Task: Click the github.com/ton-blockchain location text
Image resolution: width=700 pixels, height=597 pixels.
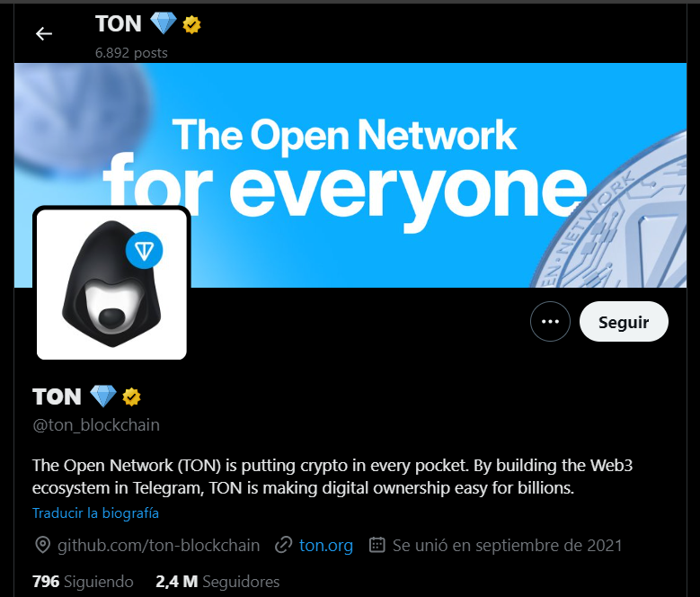Action: pyautogui.click(x=158, y=545)
